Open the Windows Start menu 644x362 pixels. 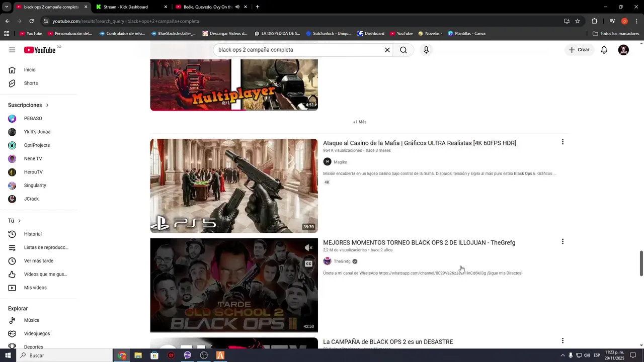tap(9, 355)
